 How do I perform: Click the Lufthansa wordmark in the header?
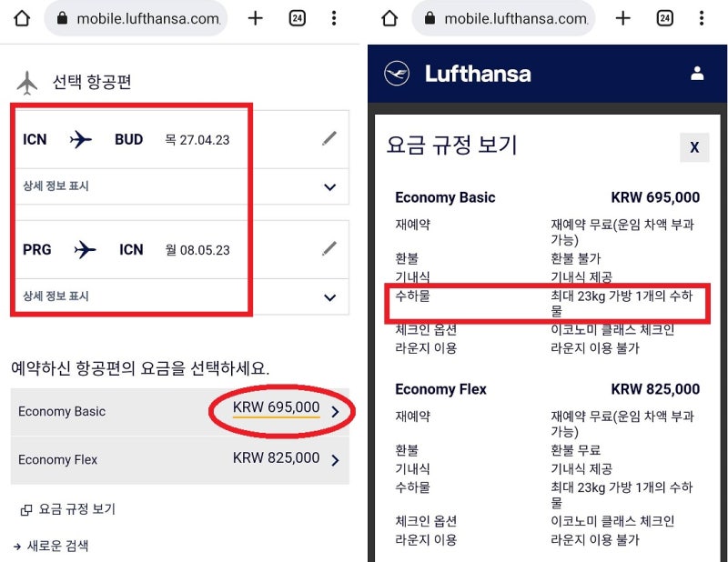coord(478,74)
